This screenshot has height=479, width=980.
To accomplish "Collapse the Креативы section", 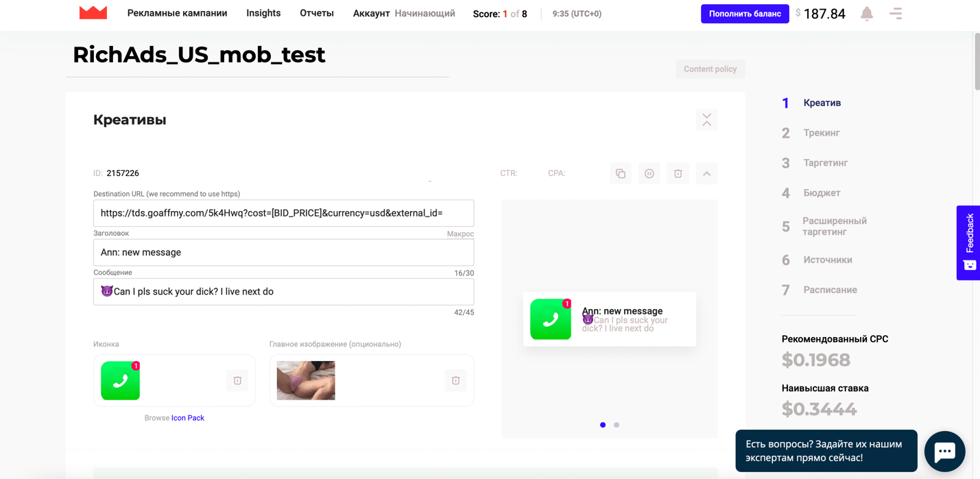I will pos(706,120).
